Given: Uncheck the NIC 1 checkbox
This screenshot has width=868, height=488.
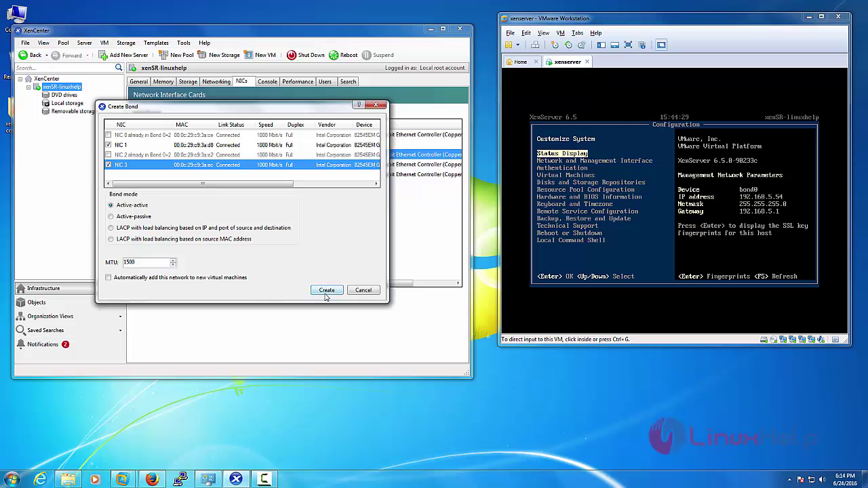Looking at the screenshot, I should [x=108, y=145].
